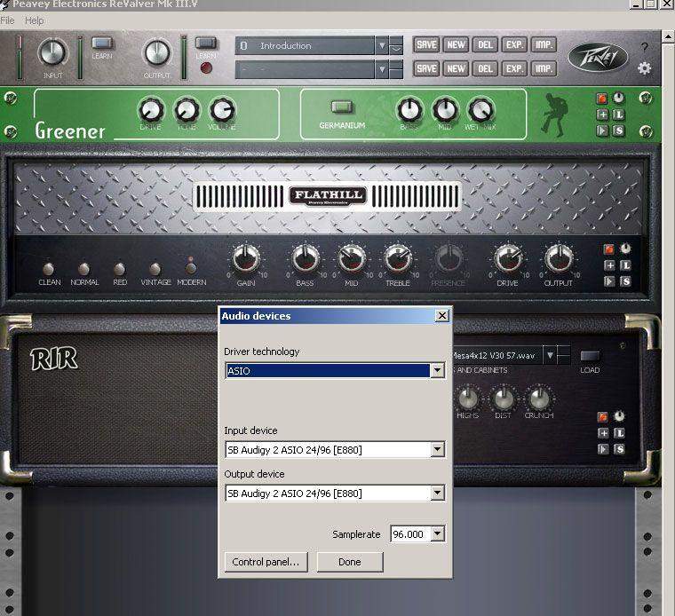
Task: Open the second preset bank dropdown arrow
Action: 382,69
